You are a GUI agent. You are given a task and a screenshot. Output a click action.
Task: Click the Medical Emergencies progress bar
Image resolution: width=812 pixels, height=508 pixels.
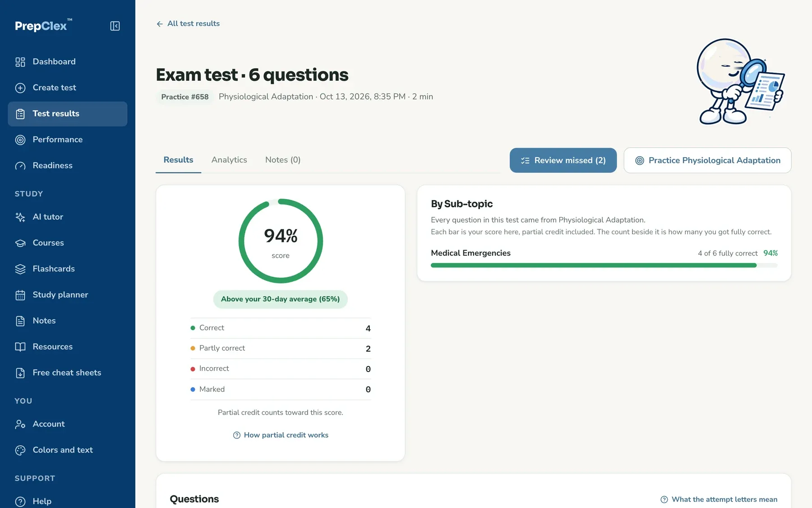coord(604,266)
